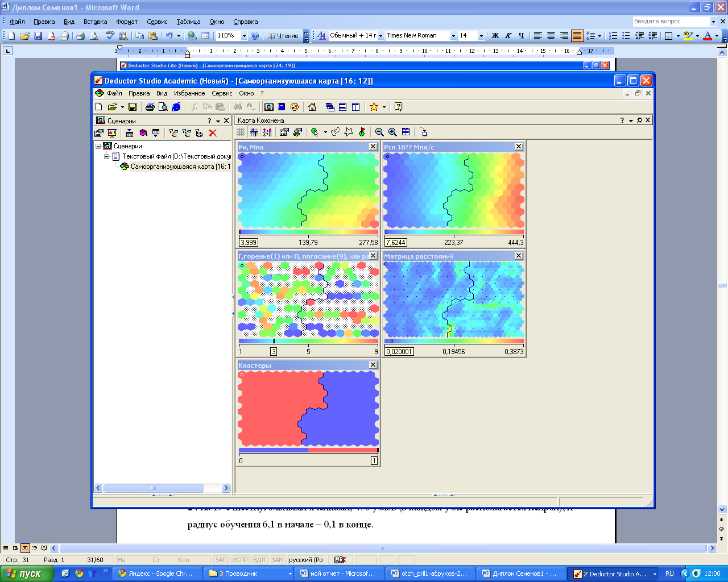Open the paragraph style dropdown in Word
The width and height of the screenshot is (728, 582).
click(x=380, y=36)
